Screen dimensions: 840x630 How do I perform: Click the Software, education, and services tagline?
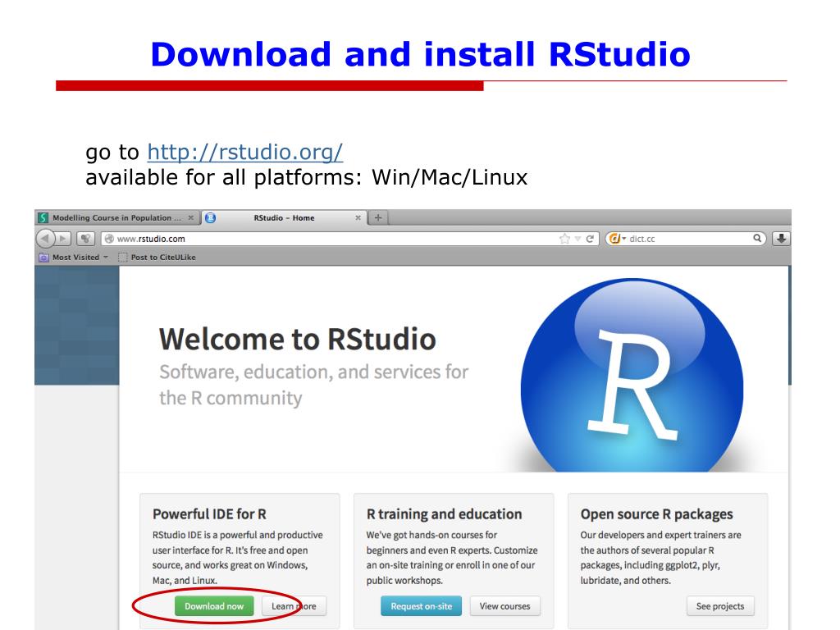click(314, 385)
